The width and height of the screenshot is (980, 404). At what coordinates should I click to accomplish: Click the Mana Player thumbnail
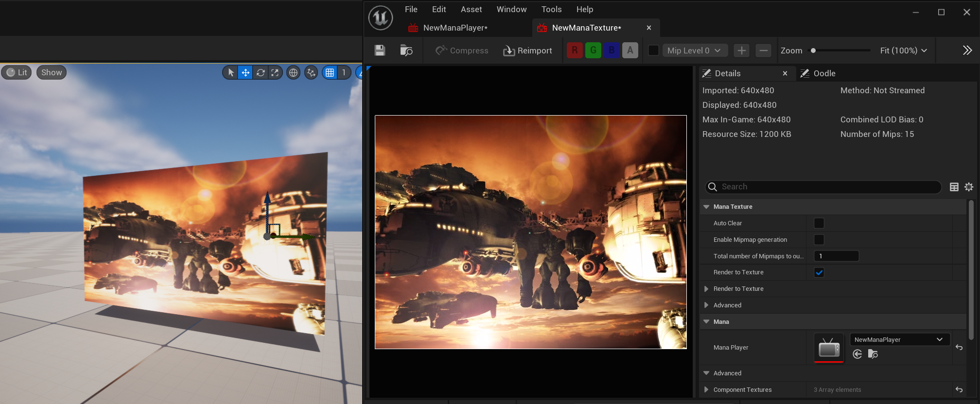[x=829, y=348]
